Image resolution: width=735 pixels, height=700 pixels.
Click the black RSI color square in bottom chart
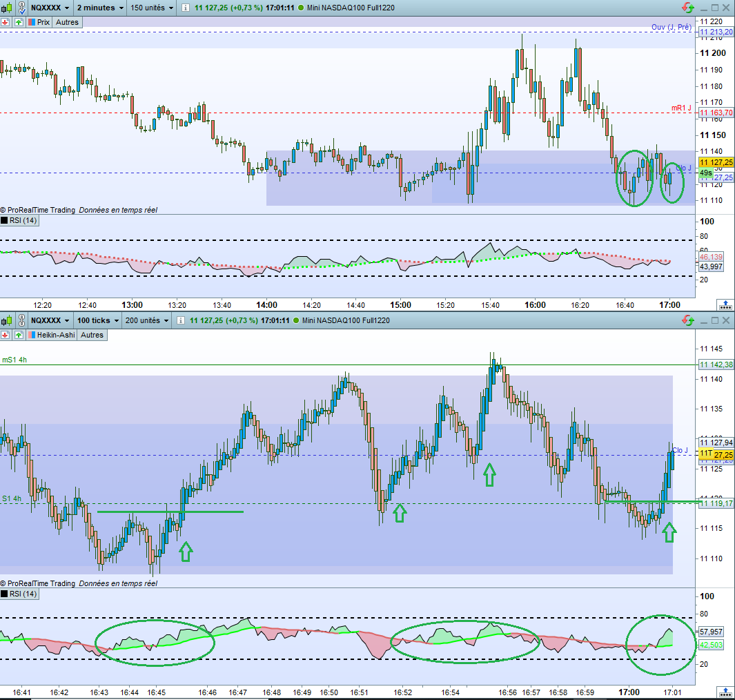click(x=4, y=594)
